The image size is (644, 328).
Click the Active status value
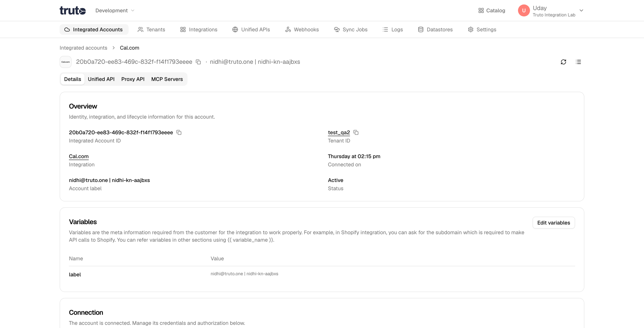[x=335, y=180]
